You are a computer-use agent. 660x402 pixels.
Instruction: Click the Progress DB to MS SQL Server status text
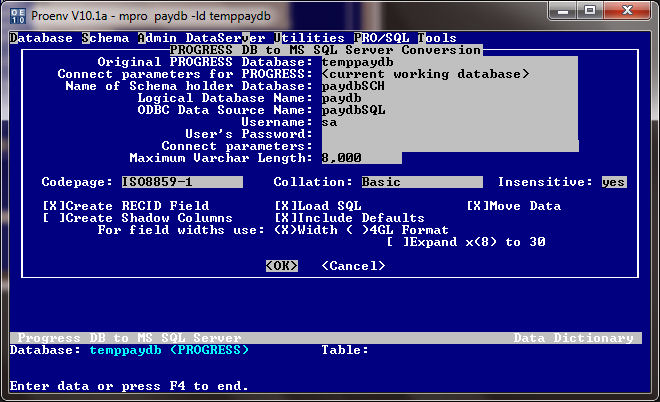pyautogui.click(x=130, y=338)
